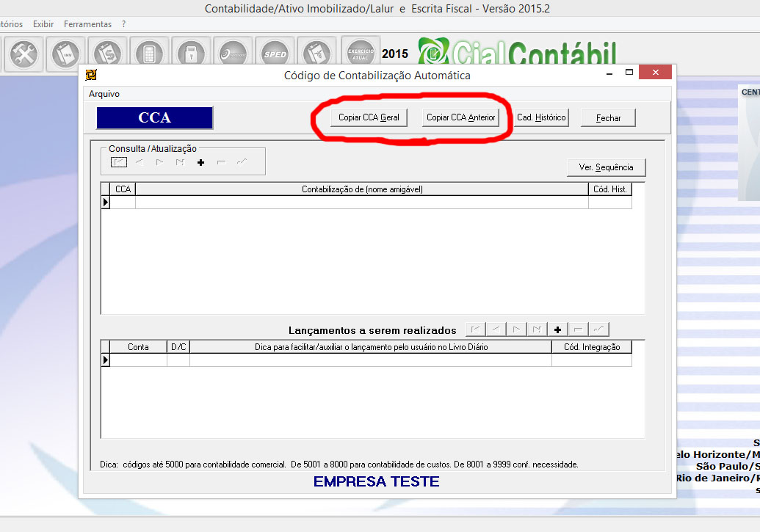The image size is (760, 532).
Task: Click the Fechar button
Action: tap(608, 118)
